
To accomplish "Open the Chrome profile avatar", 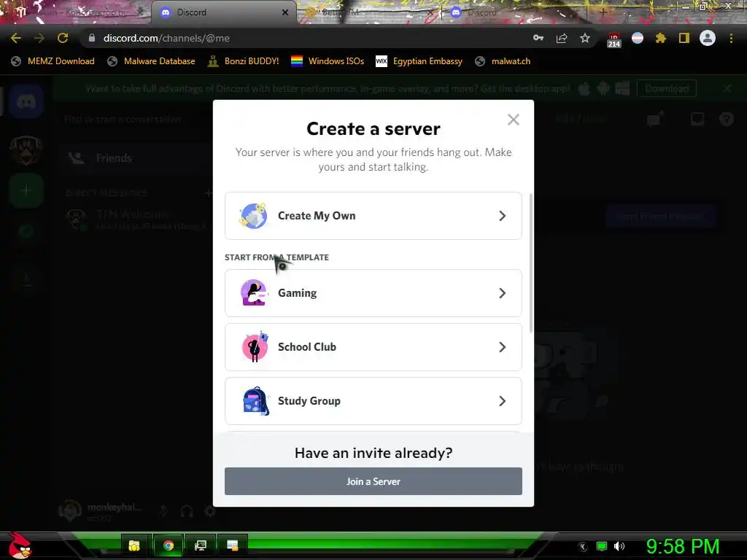I will (708, 38).
